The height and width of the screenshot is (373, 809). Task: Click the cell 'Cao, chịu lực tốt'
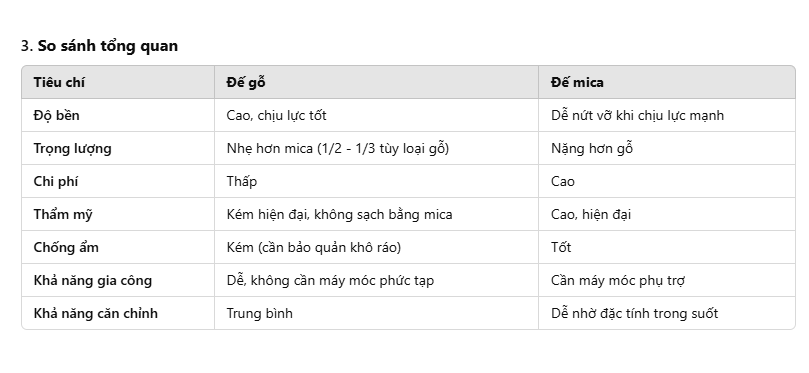click(276, 115)
